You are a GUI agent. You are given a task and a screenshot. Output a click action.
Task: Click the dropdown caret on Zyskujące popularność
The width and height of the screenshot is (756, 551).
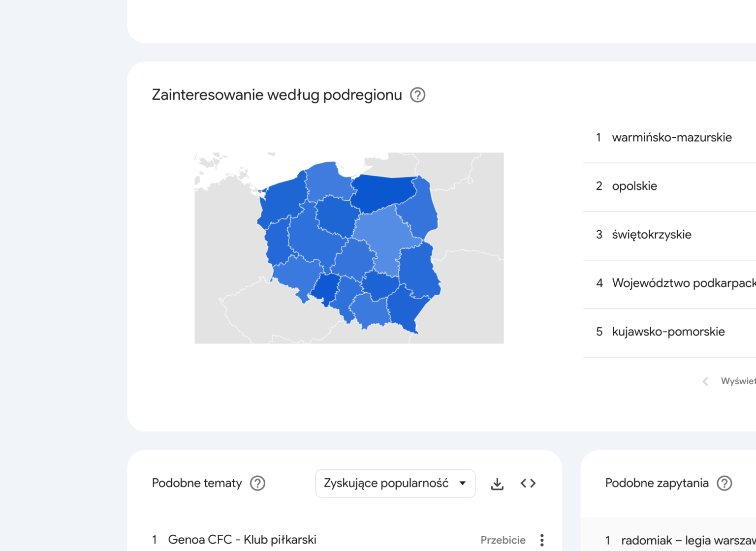point(462,483)
